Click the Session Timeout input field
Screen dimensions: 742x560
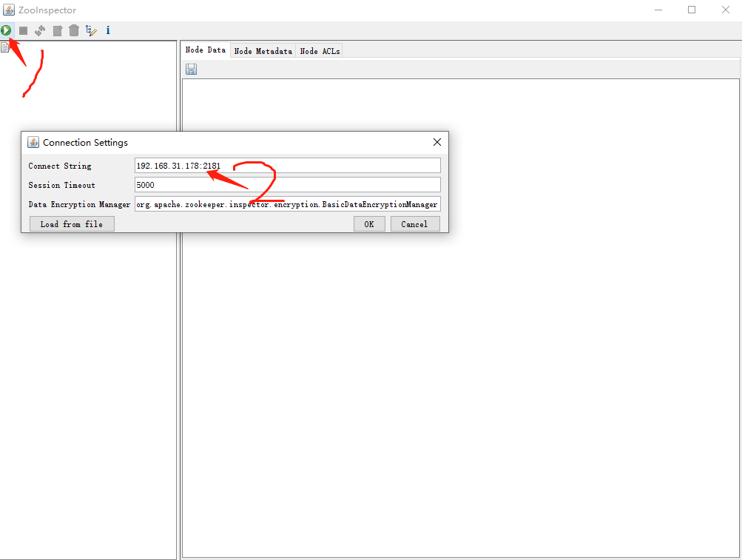(x=288, y=185)
